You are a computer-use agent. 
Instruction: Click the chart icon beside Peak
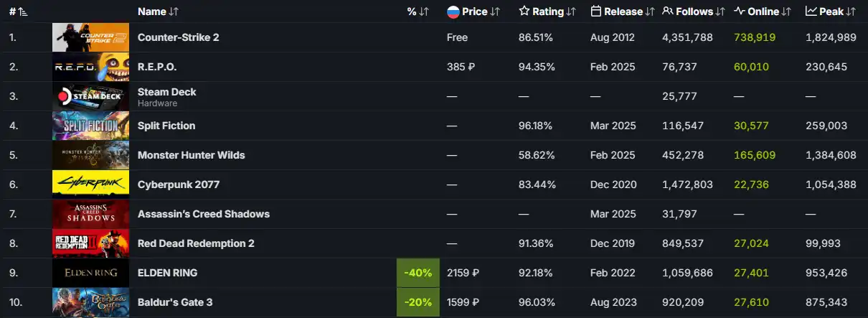pyautogui.click(x=811, y=11)
